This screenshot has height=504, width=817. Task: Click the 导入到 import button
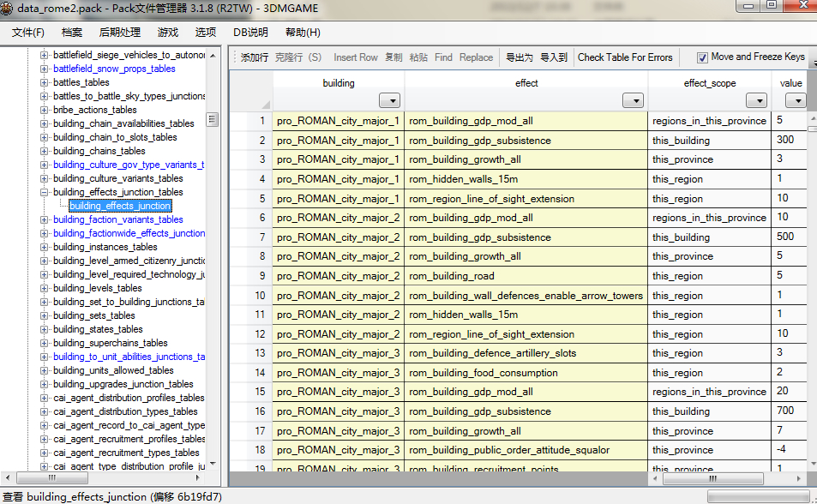(x=553, y=57)
